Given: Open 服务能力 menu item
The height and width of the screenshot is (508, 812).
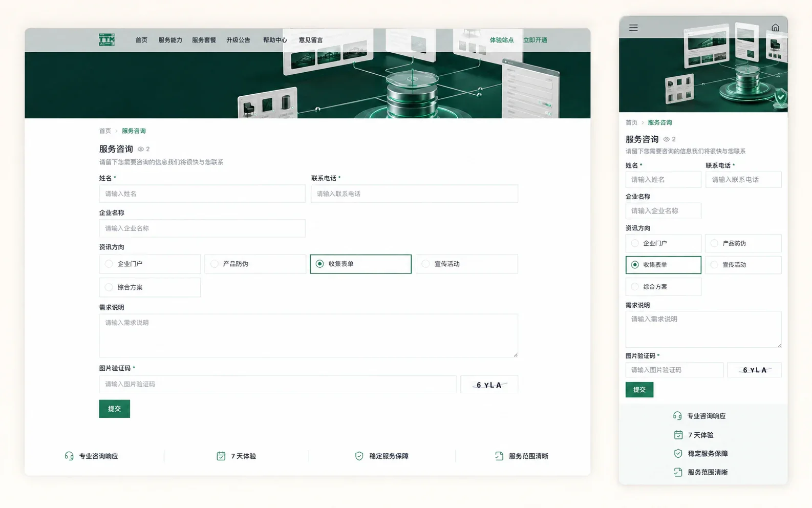Looking at the screenshot, I should [170, 40].
